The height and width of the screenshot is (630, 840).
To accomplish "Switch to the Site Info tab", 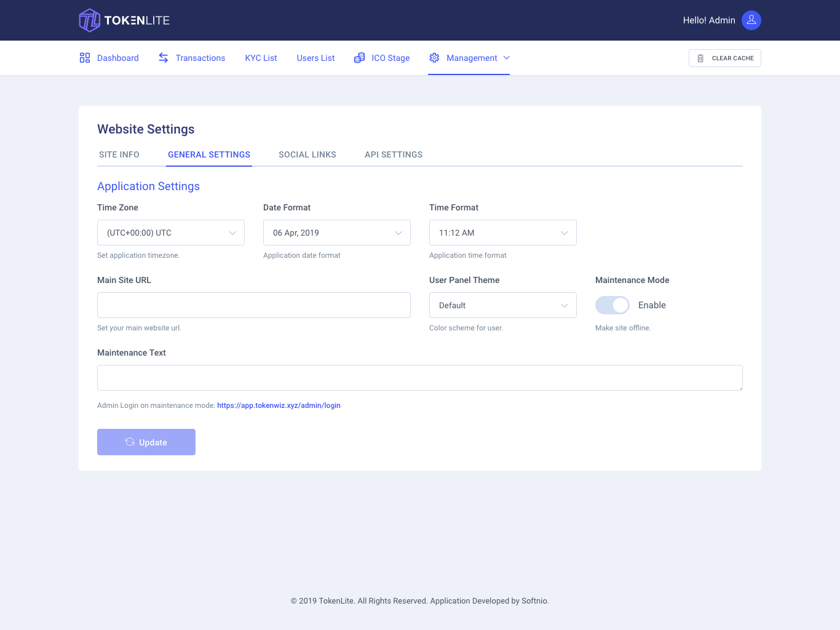I will (x=119, y=154).
